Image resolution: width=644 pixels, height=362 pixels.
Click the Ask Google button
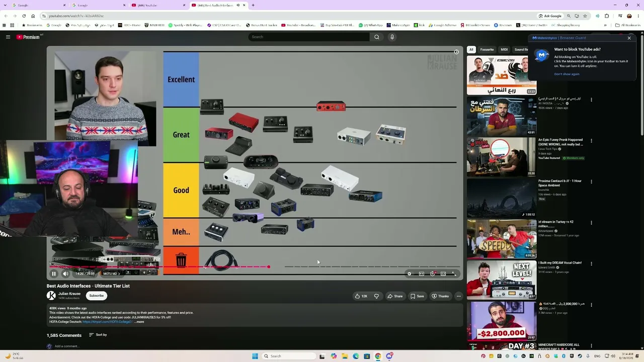tap(550, 16)
